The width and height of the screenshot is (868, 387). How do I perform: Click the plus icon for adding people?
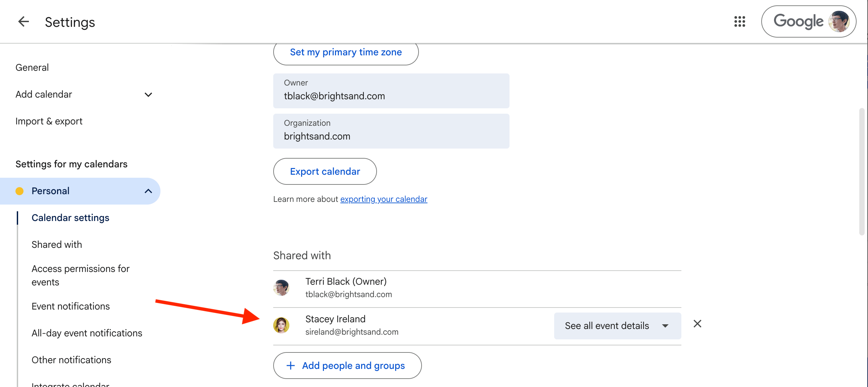tap(290, 366)
